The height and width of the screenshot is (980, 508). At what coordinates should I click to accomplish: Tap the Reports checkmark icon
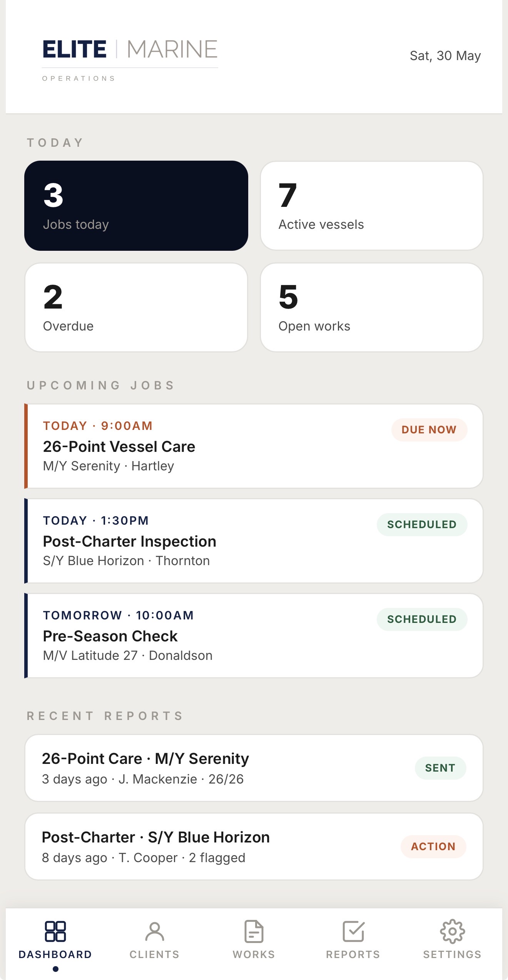tap(353, 931)
